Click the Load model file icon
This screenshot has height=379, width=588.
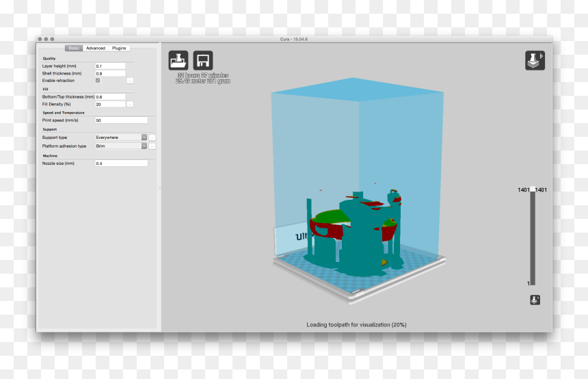178,60
